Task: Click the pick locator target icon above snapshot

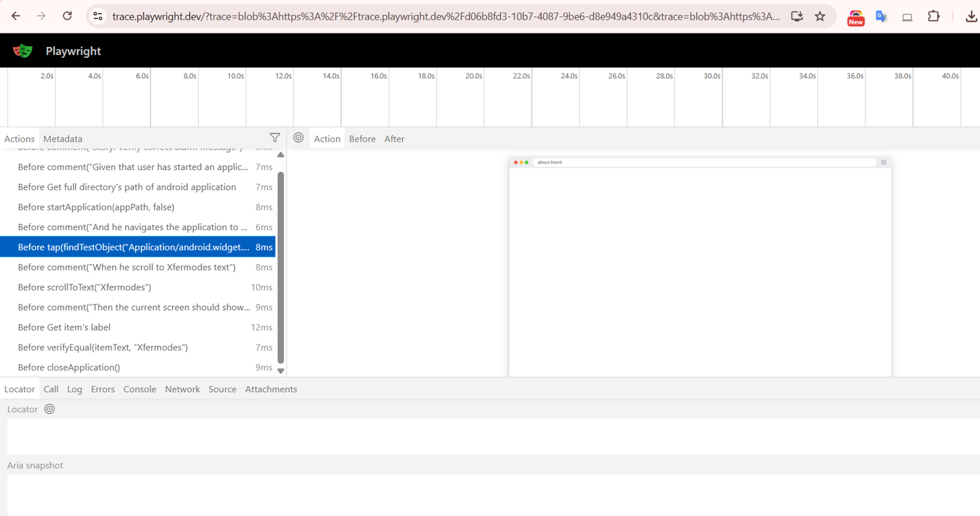Action: (298, 138)
